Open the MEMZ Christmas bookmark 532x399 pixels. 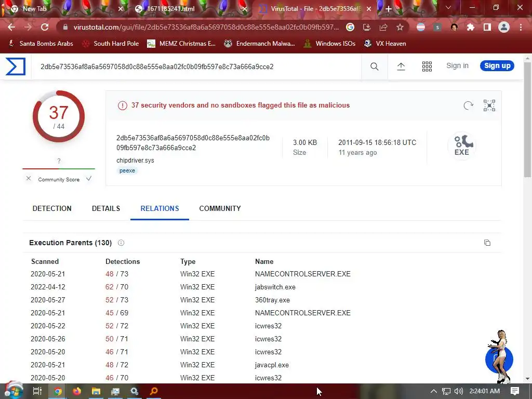tap(181, 44)
